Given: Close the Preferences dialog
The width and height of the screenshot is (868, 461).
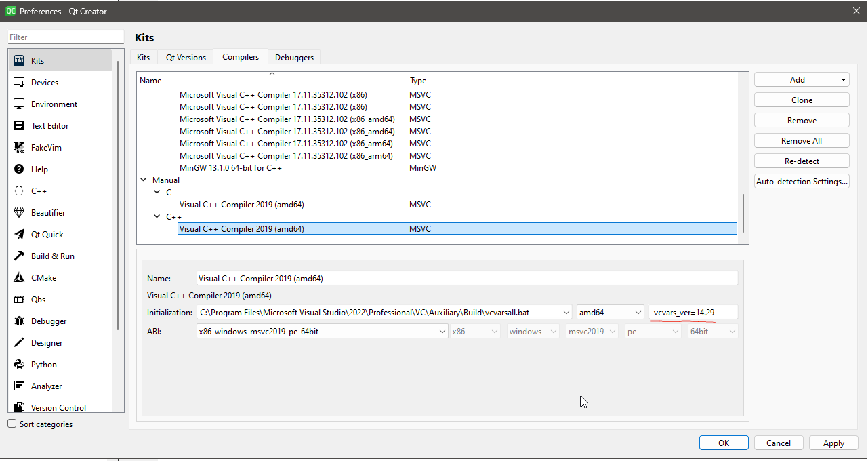Looking at the screenshot, I should (856, 11).
